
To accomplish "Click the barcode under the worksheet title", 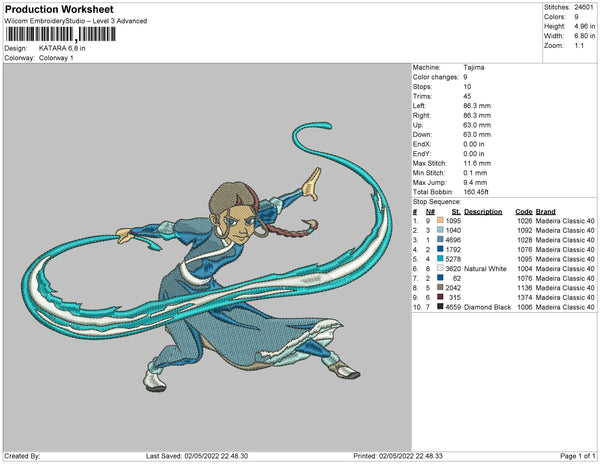I will click(x=60, y=34).
